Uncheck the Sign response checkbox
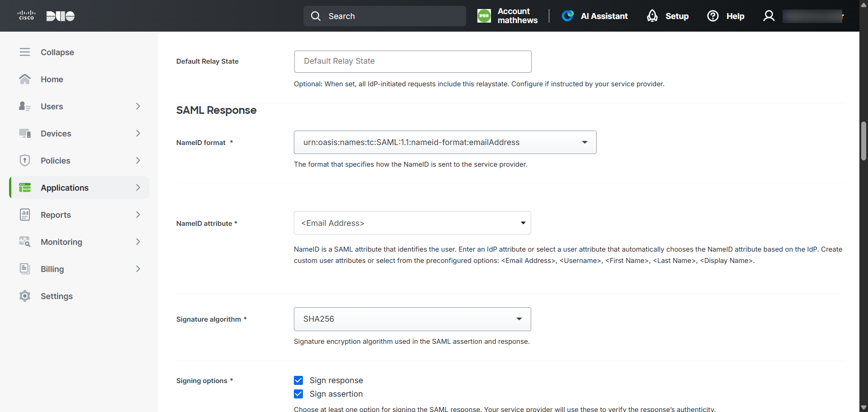 (x=298, y=380)
